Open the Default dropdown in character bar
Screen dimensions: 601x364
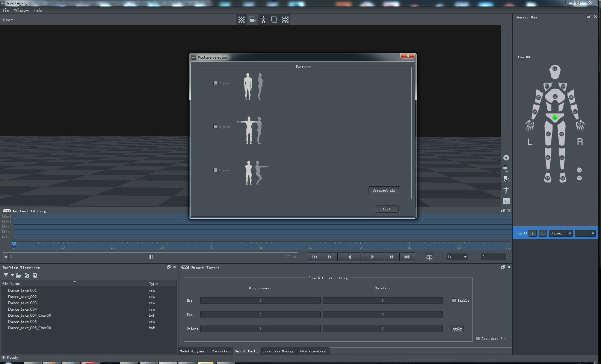[560, 233]
